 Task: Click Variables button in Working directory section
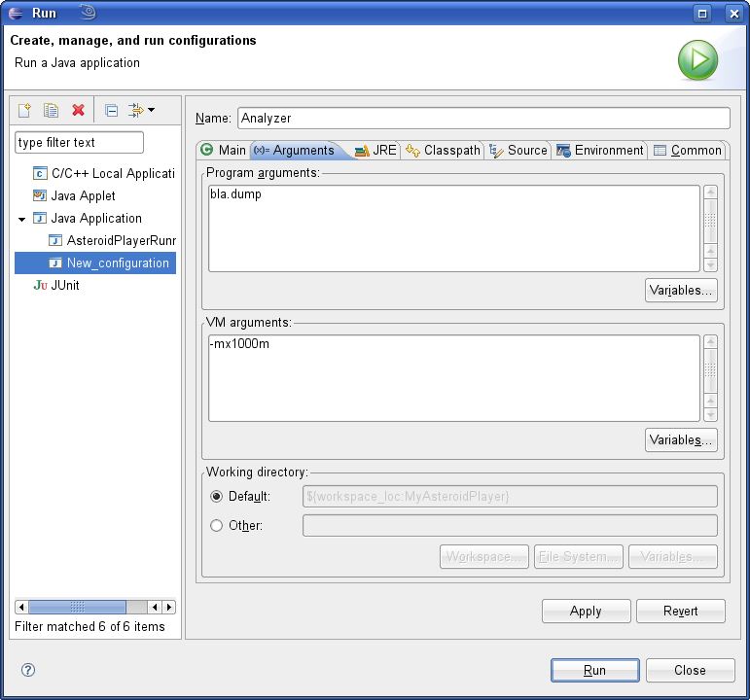(x=673, y=556)
